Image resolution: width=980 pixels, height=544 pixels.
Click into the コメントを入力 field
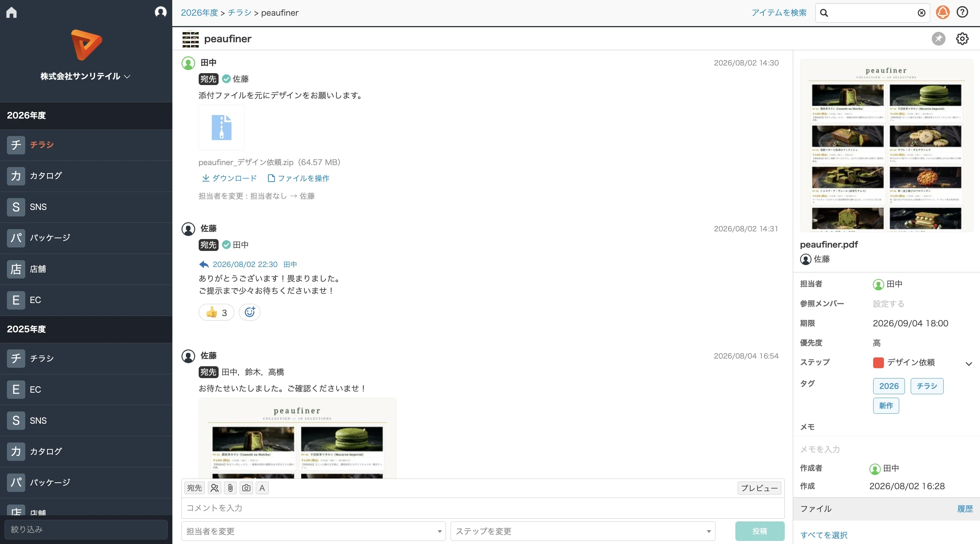coord(483,508)
